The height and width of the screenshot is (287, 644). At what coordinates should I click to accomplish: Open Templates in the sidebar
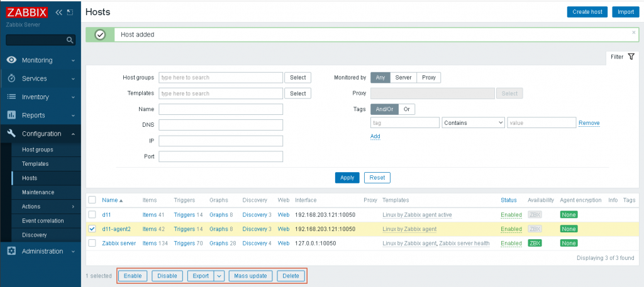click(35, 163)
